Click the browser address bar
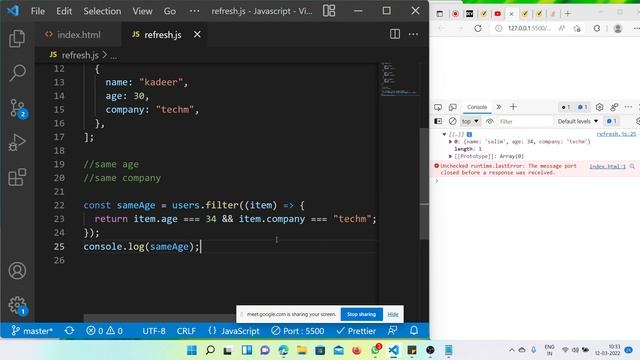640x360 pixels. (529, 28)
